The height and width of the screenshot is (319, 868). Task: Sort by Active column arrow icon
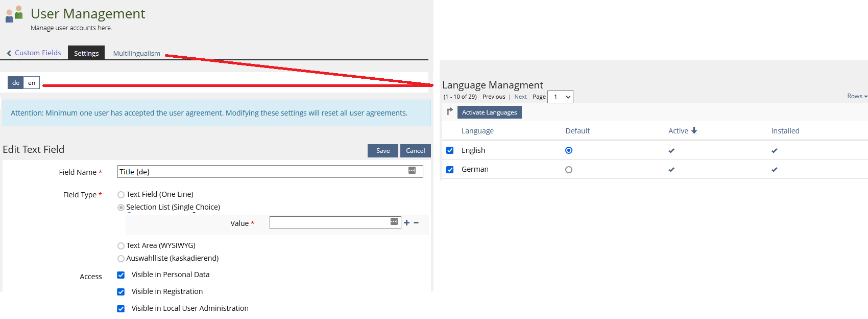[694, 131]
